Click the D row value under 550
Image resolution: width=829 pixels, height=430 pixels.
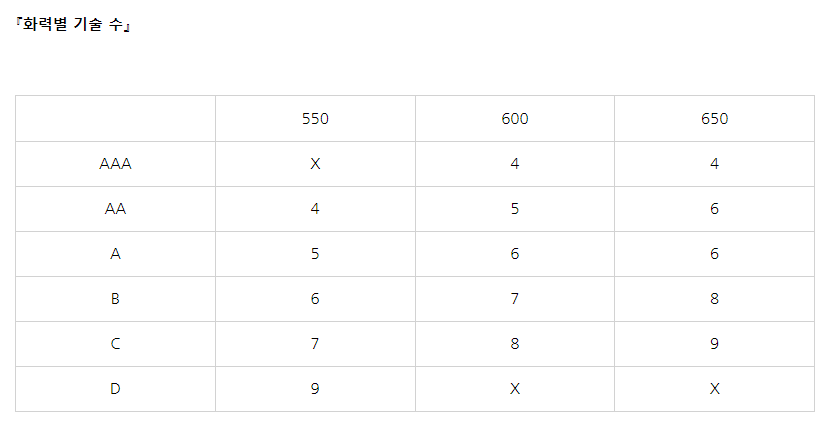click(x=315, y=389)
